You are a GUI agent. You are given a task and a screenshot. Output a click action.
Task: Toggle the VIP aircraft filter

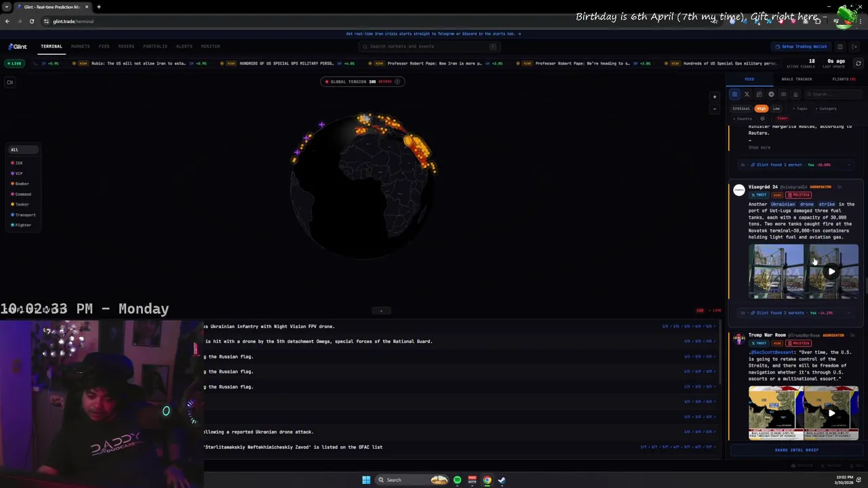[17, 174]
